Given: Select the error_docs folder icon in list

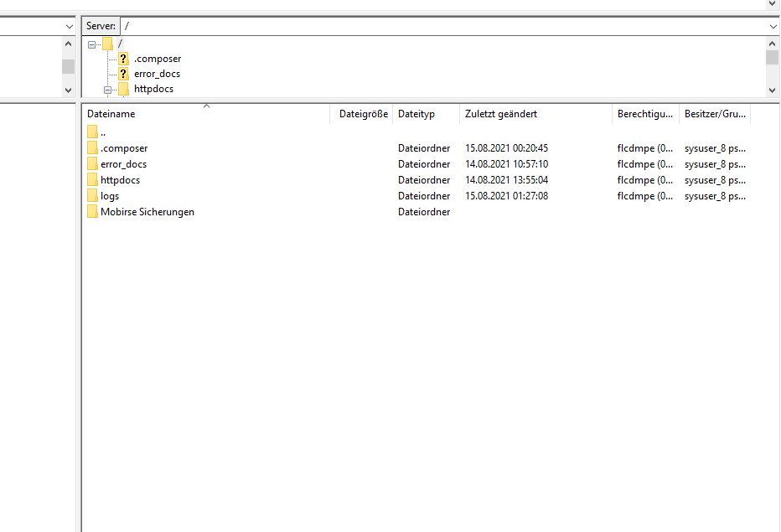Looking at the screenshot, I should pyautogui.click(x=92, y=164).
